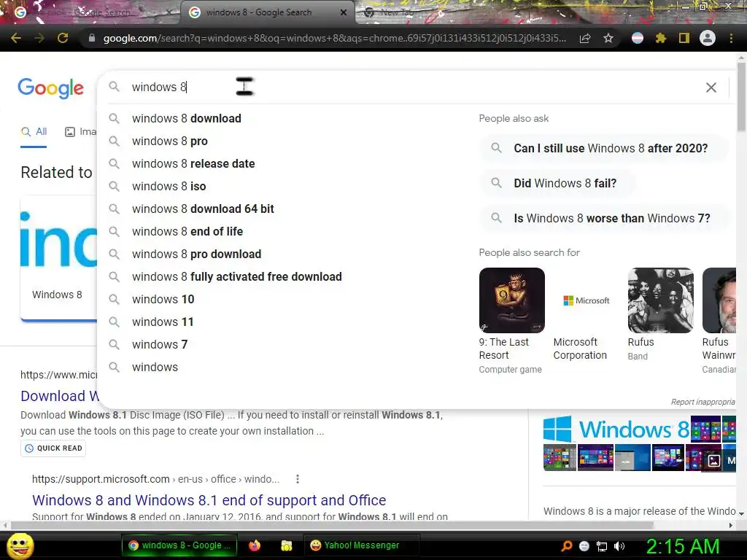Open the network tray icon
Screen dimensions: 747x560
point(602,546)
